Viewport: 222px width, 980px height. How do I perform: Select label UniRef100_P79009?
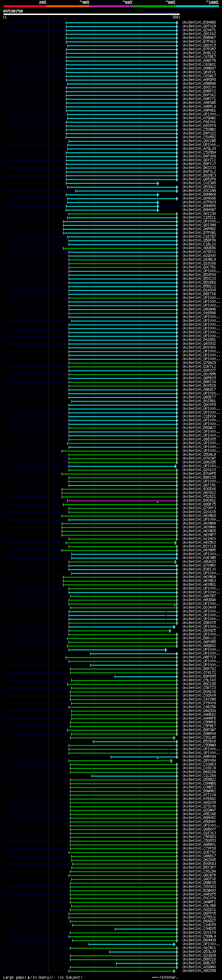point(199,703)
